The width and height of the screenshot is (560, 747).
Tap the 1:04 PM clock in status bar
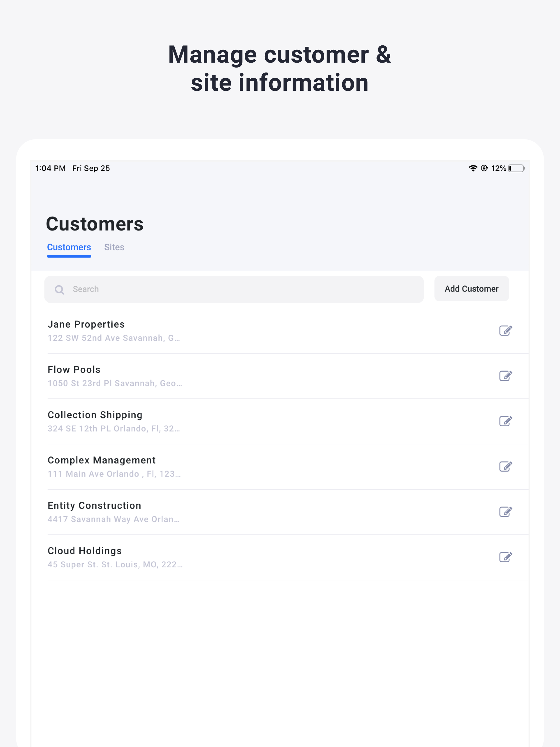click(50, 168)
